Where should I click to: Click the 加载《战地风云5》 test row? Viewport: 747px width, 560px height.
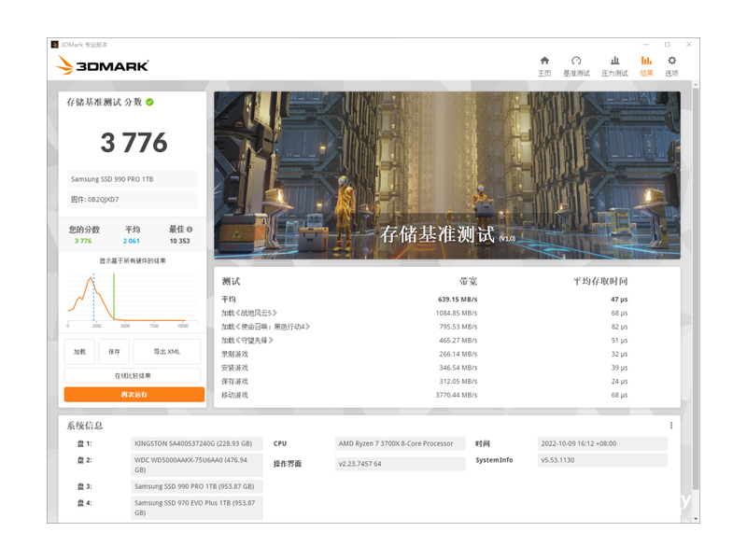425,313
